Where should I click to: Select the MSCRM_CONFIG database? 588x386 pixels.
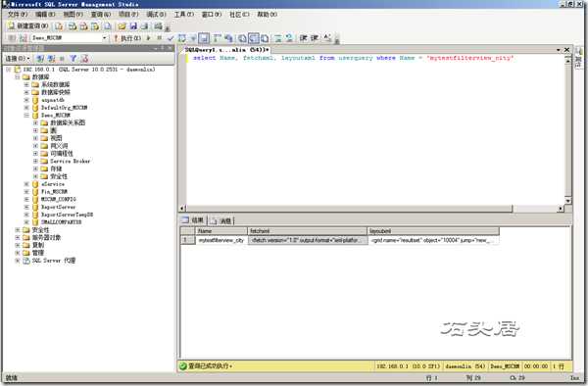click(x=58, y=200)
